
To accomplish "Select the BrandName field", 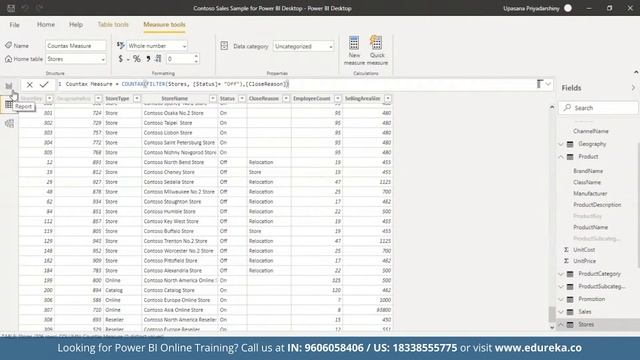I will pos(588,171).
